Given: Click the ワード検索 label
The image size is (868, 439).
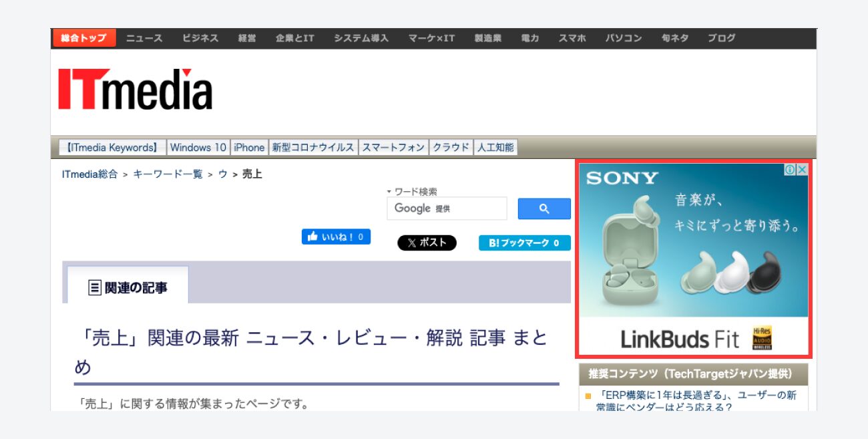Looking at the screenshot, I should (x=415, y=191).
